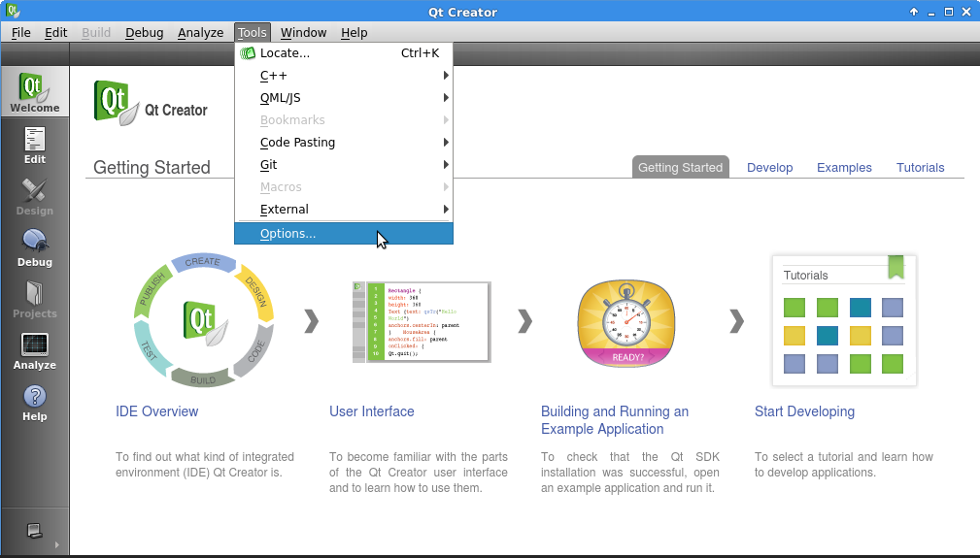Open the File menu

pos(20,32)
